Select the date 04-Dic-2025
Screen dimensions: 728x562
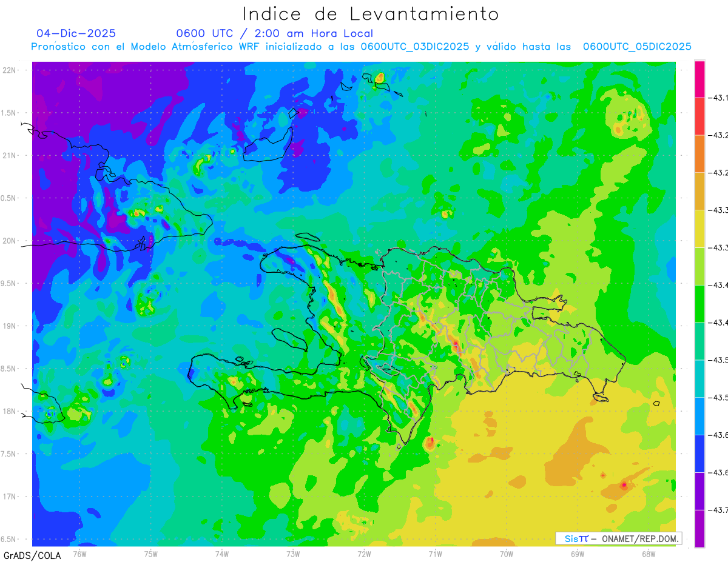click(76, 33)
